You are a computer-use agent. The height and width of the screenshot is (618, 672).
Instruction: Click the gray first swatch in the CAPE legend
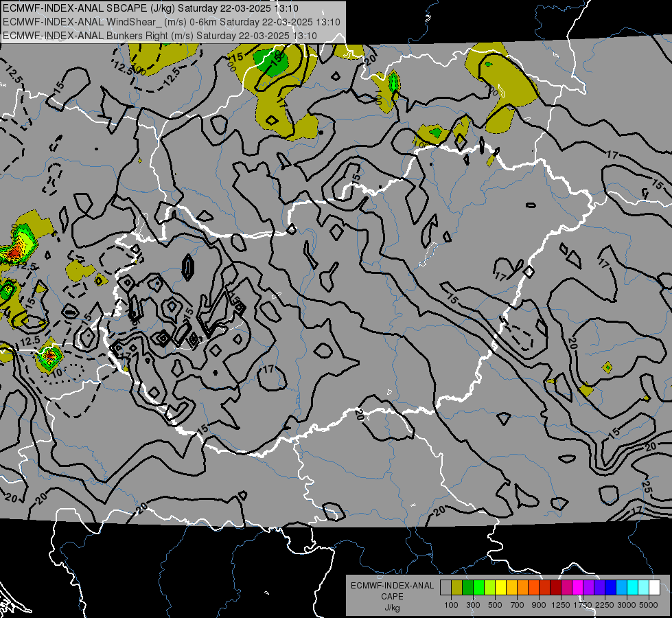click(x=445, y=588)
